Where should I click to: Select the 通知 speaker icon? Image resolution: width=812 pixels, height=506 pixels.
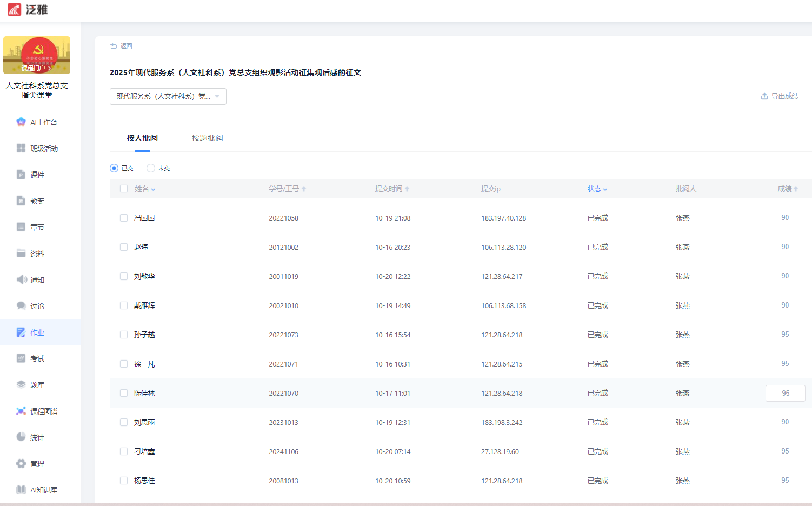coord(21,279)
